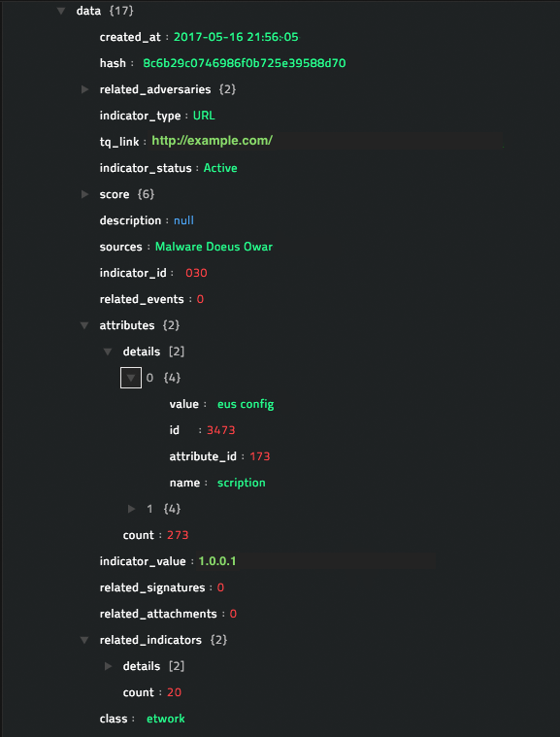The image size is (560, 737).
Task: Click the attributes count value 273
Action: (x=178, y=535)
